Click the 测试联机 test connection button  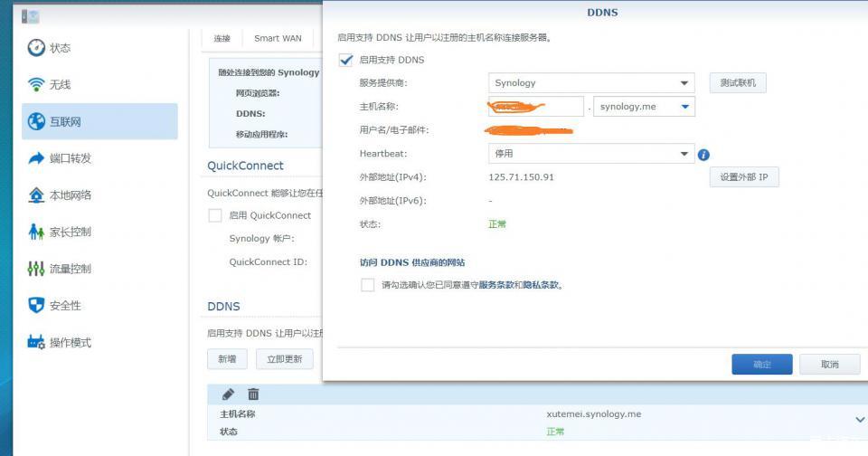[738, 83]
